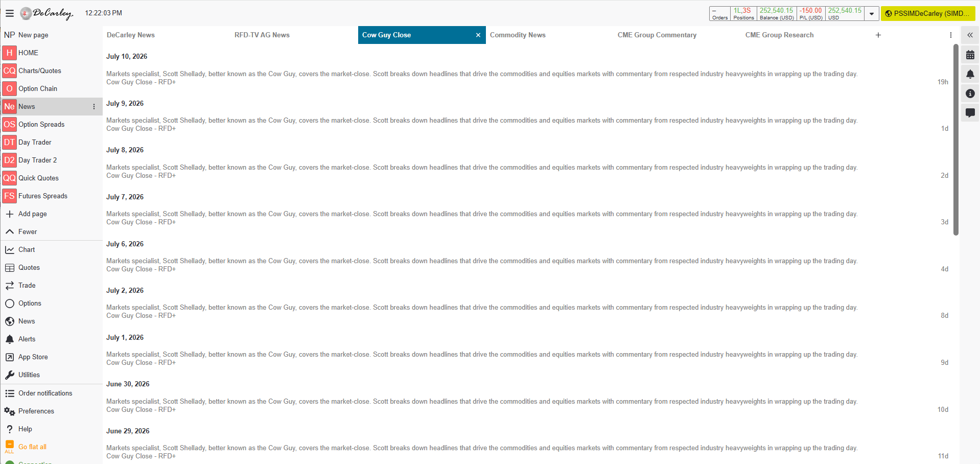980x464 pixels.
Task: Open the Quotes widget
Action: (x=52, y=267)
